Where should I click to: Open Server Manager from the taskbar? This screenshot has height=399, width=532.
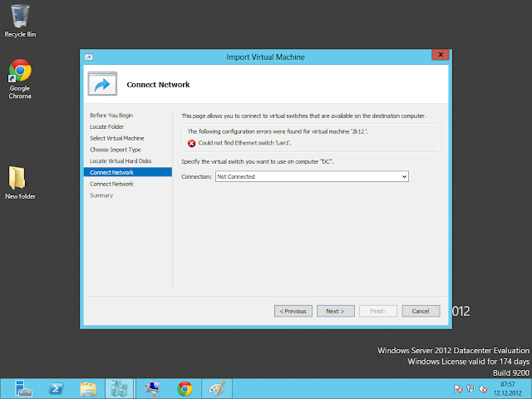[22, 388]
